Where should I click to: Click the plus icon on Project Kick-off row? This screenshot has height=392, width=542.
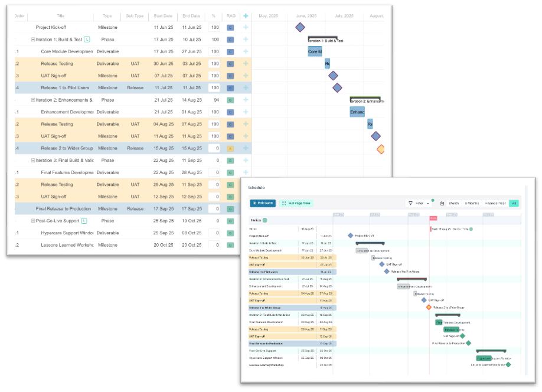tap(246, 27)
